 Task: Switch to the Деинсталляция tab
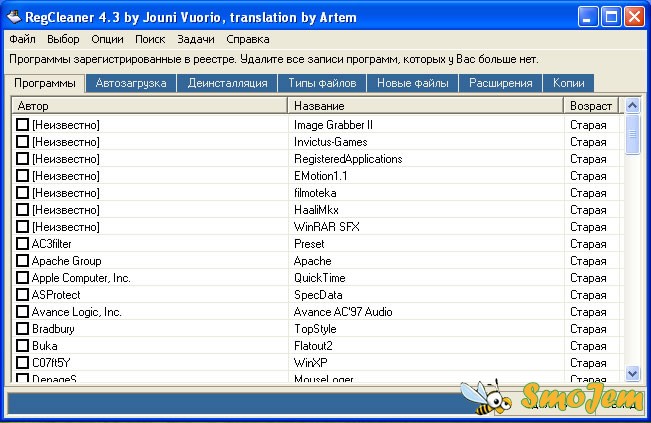228,83
